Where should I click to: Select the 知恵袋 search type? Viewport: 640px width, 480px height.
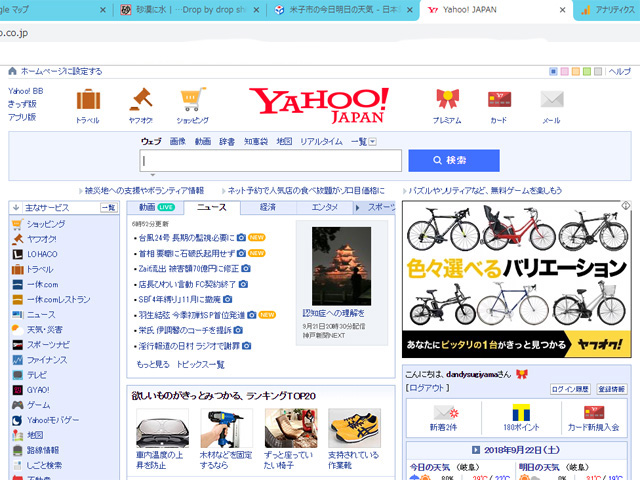click(x=256, y=141)
